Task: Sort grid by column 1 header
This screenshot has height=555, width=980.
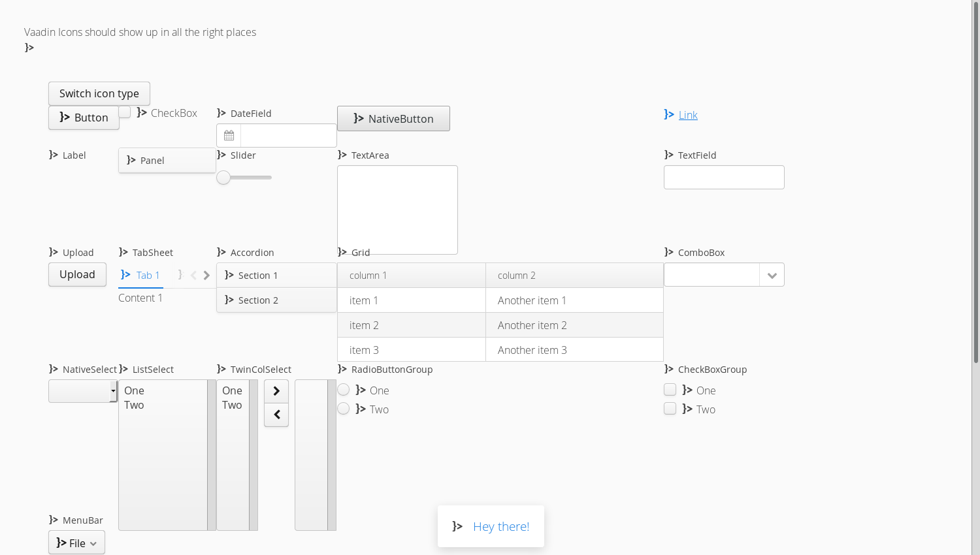Action: pyautogui.click(x=412, y=276)
